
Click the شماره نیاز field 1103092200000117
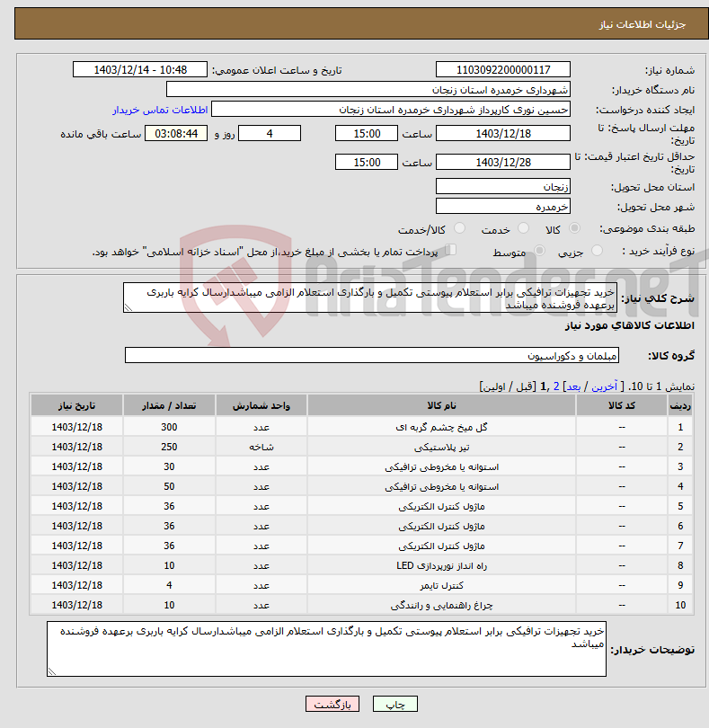pyautogui.click(x=503, y=69)
